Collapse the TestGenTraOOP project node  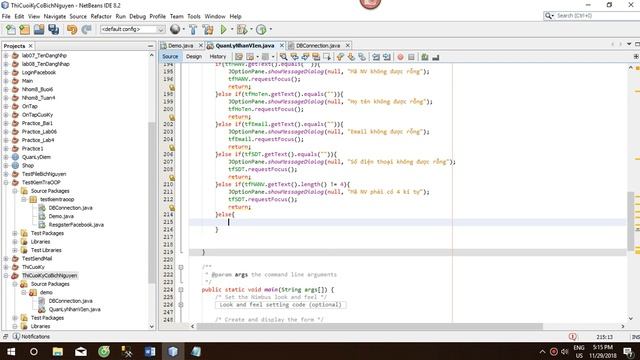(x=6, y=182)
